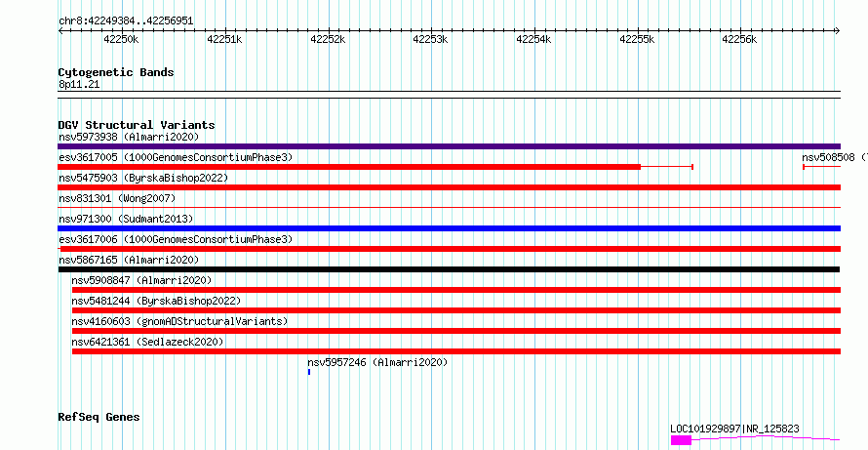
Task: Click the Cytogenetic Bands track title
Action: click(x=116, y=72)
